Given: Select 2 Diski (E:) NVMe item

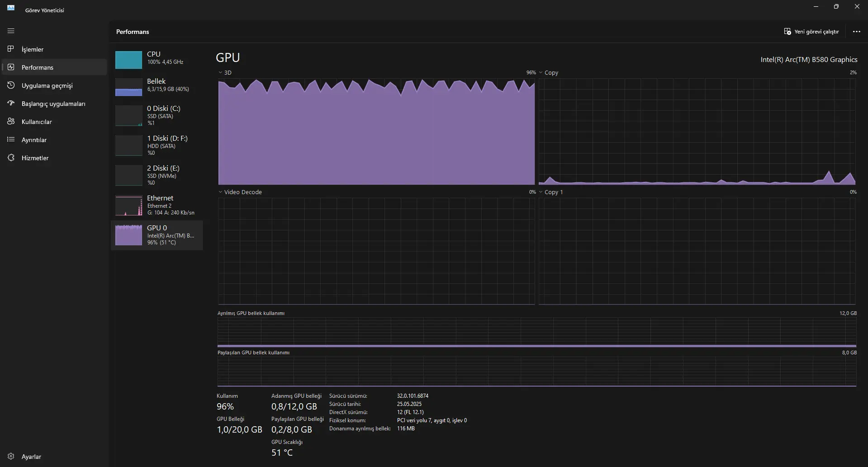Looking at the screenshot, I should tap(157, 175).
